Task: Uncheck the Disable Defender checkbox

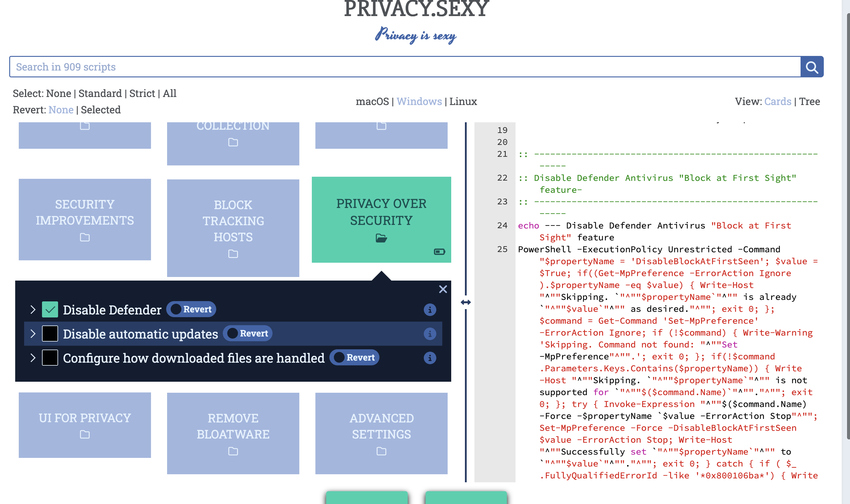Action: click(50, 309)
